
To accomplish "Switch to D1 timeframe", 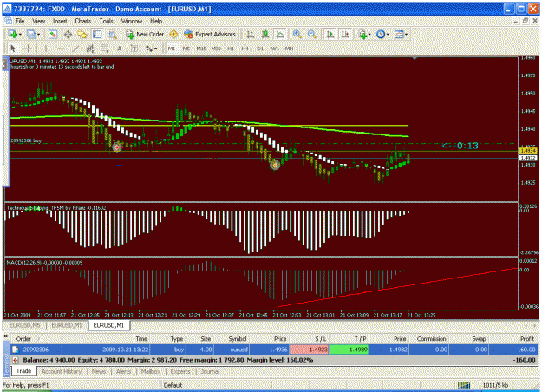I will [260, 49].
